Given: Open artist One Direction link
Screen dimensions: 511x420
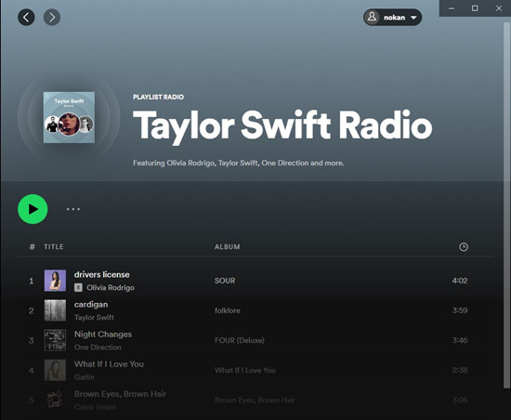Looking at the screenshot, I should [98, 348].
